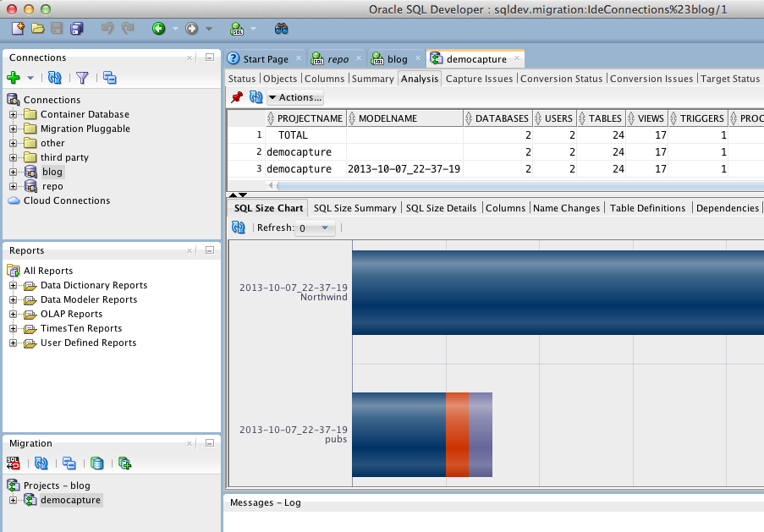
Task: Expand the Migration Pluggable folder
Action: tap(14, 129)
